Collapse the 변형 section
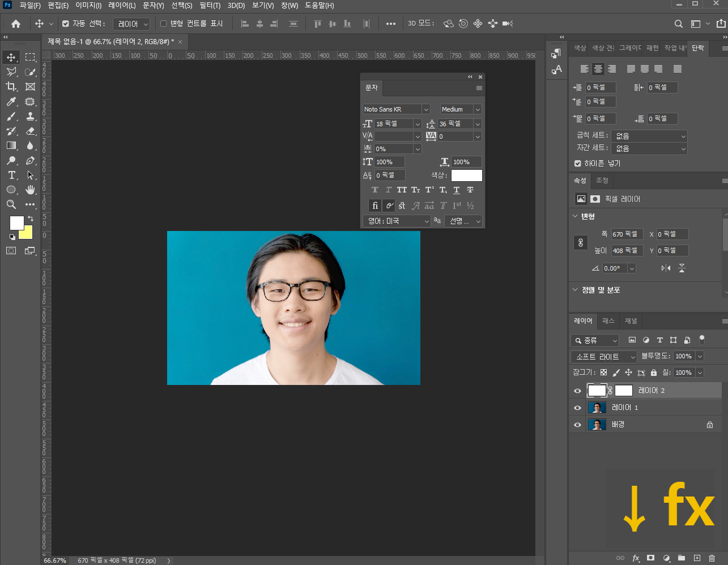The width and height of the screenshot is (728, 565). 575,216
